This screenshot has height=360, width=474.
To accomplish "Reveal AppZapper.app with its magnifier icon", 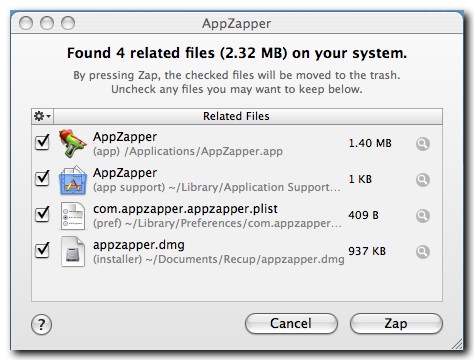I will coord(423,144).
